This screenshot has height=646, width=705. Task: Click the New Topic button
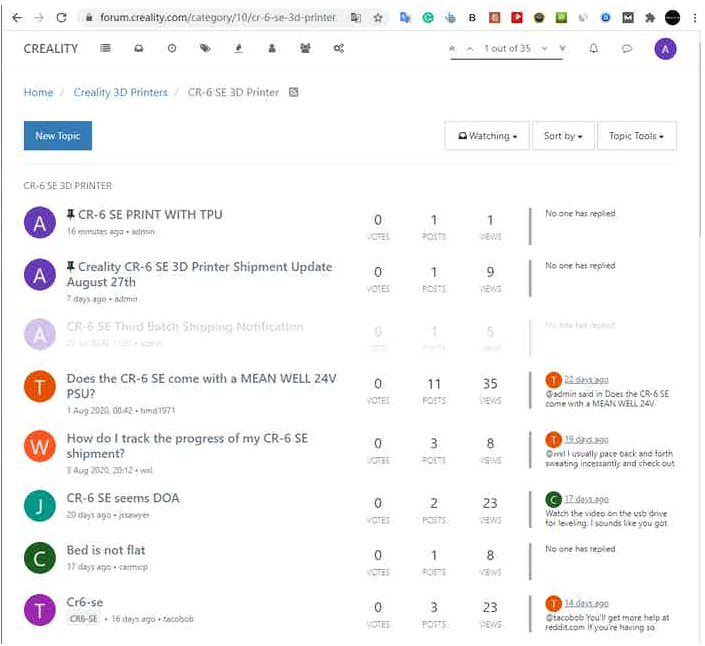(58, 135)
